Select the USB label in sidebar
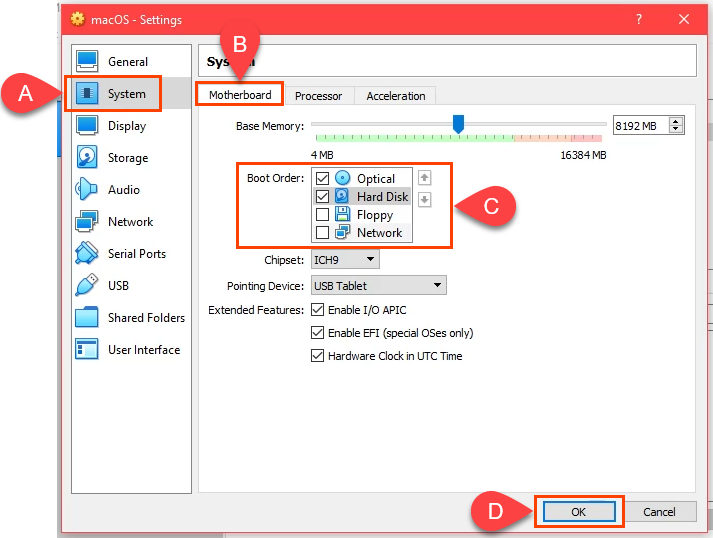This screenshot has width=713, height=538. tap(118, 285)
